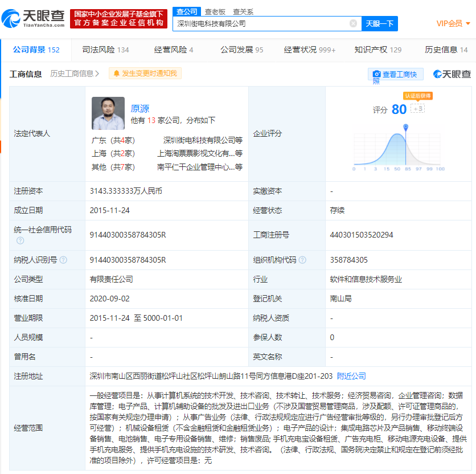Select the 经营状态 value 存续
The height and width of the screenshot is (474, 476).
337,211
